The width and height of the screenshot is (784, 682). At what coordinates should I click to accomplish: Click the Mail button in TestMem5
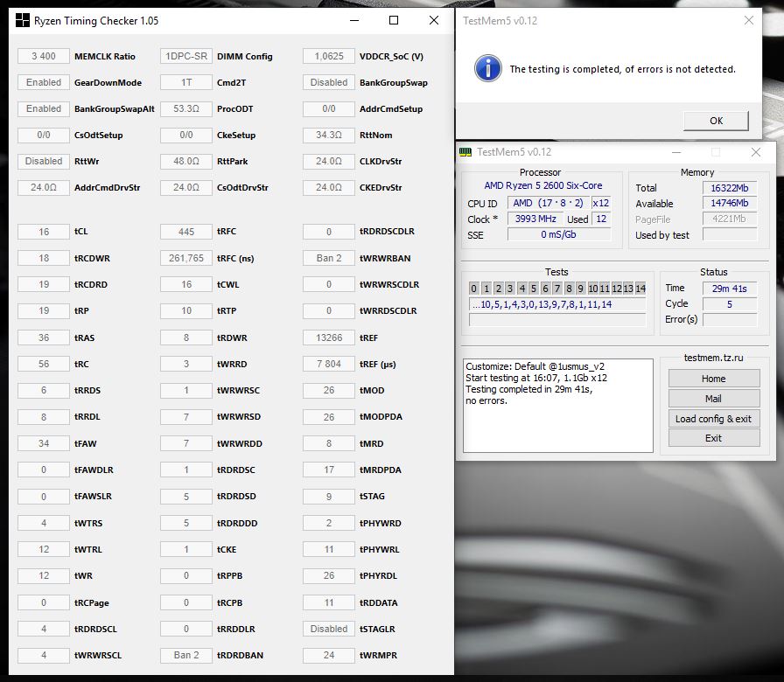[x=713, y=399]
